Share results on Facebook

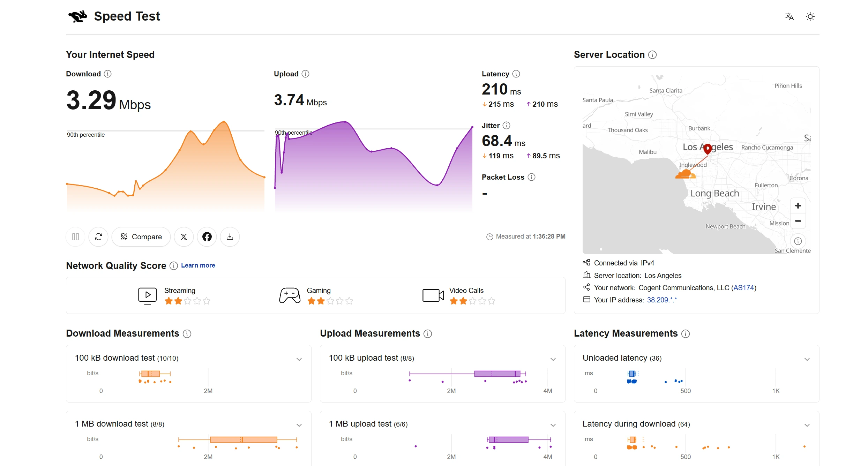click(x=207, y=237)
